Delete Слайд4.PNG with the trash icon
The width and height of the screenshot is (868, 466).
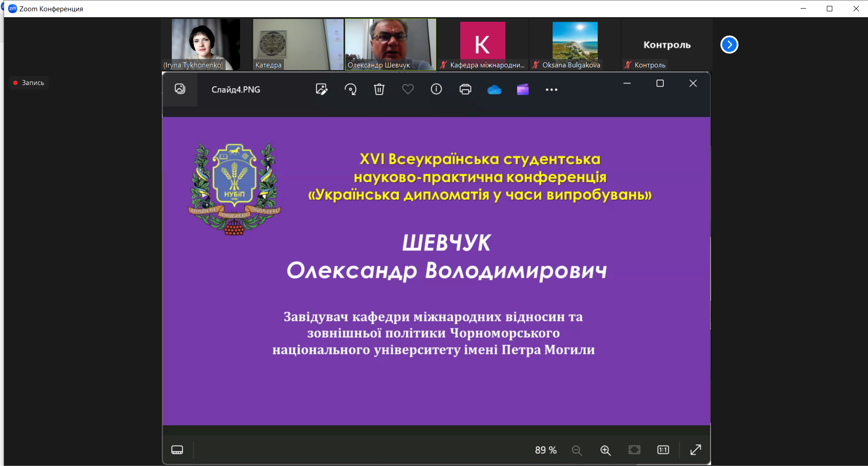[x=379, y=89]
